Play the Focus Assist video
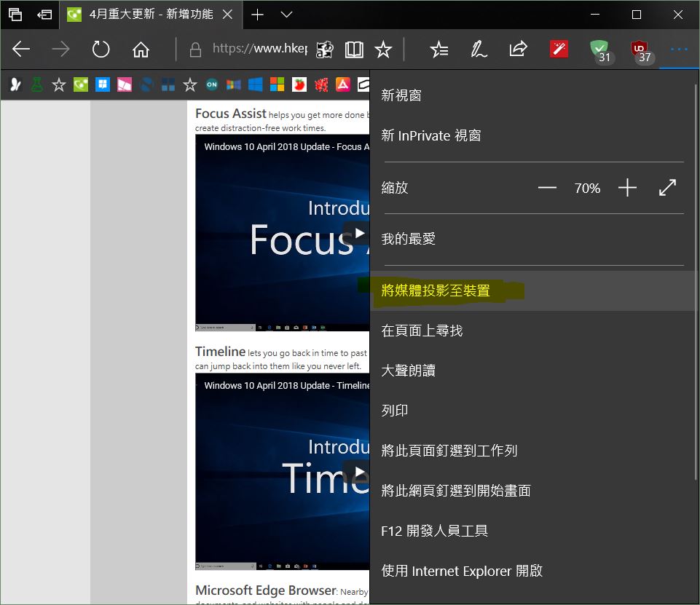 (x=357, y=233)
